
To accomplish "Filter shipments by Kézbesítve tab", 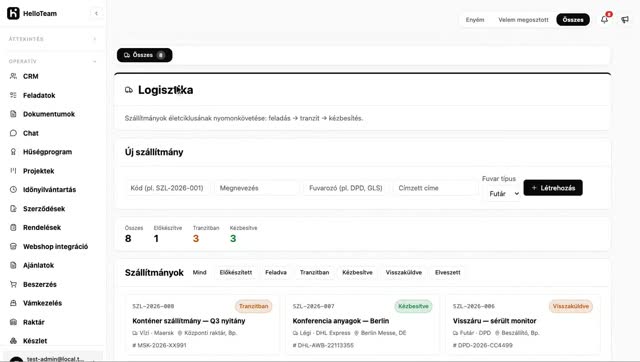I will coord(358,272).
